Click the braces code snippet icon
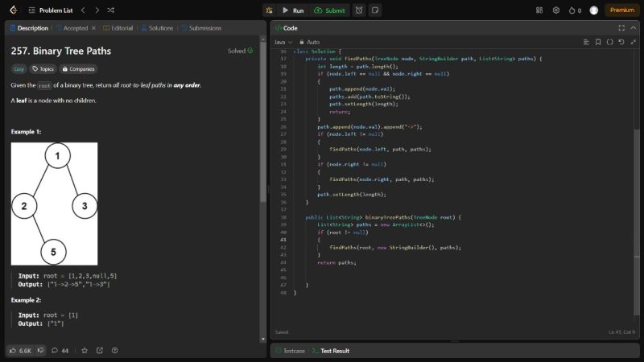This screenshot has width=644, height=362. pyautogui.click(x=609, y=42)
